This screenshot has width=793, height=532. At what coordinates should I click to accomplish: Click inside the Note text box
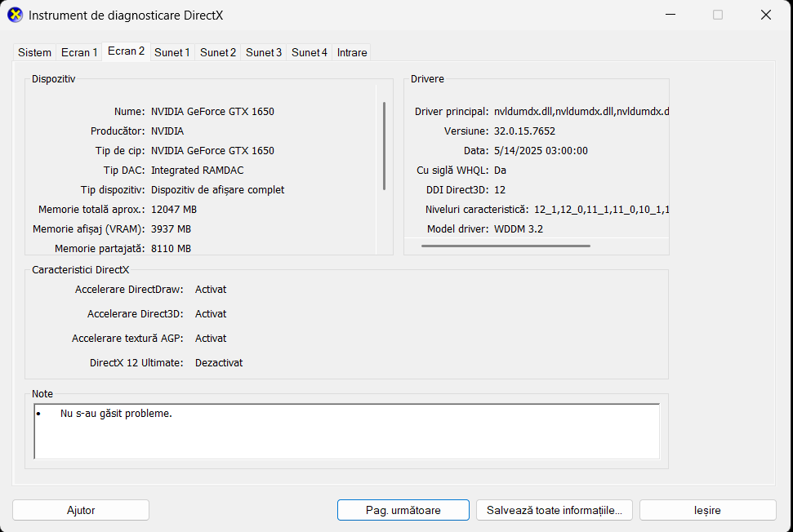click(347, 432)
